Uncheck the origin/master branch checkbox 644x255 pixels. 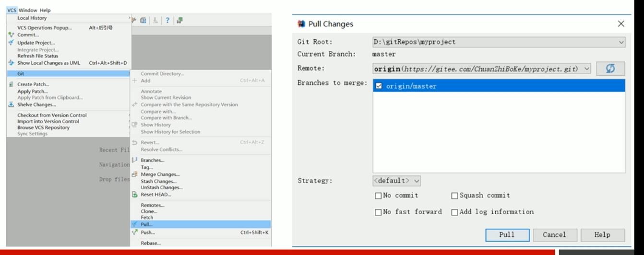point(379,86)
